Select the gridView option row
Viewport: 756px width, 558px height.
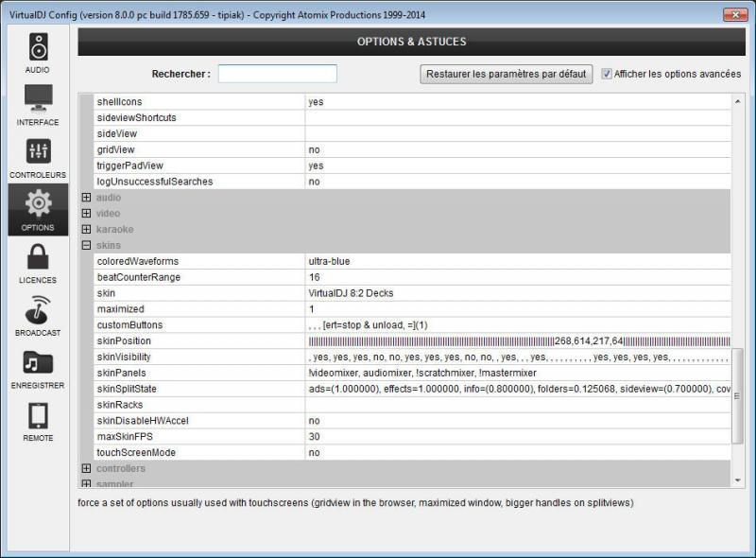(x=412, y=149)
